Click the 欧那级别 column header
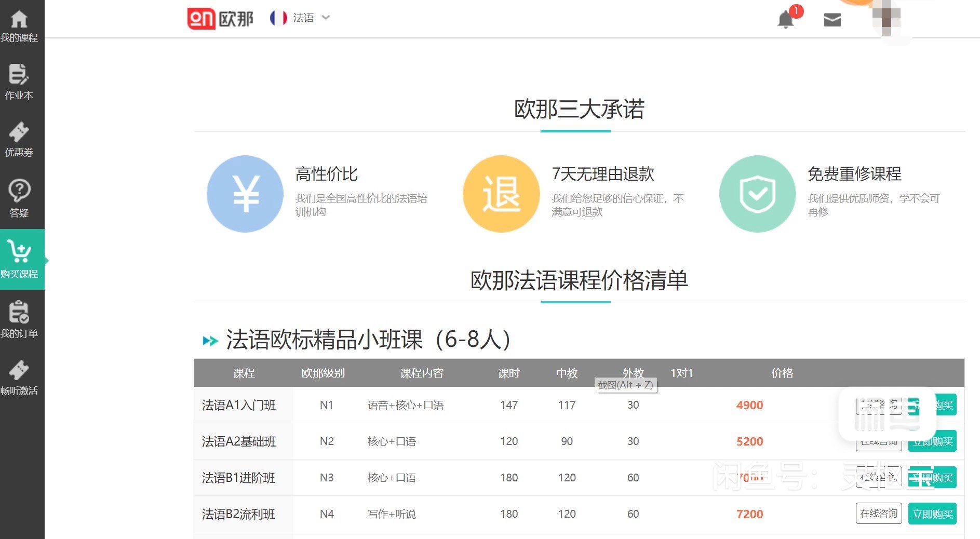The width and height of the screenshot is (980, 539). 323,373
